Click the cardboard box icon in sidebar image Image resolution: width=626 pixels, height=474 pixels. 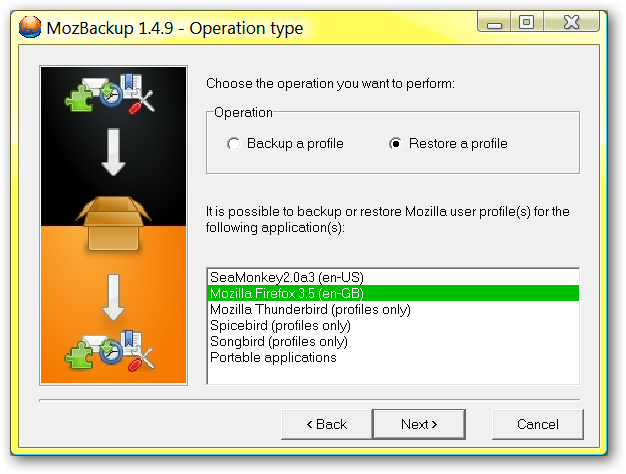(x=113, y=224)
